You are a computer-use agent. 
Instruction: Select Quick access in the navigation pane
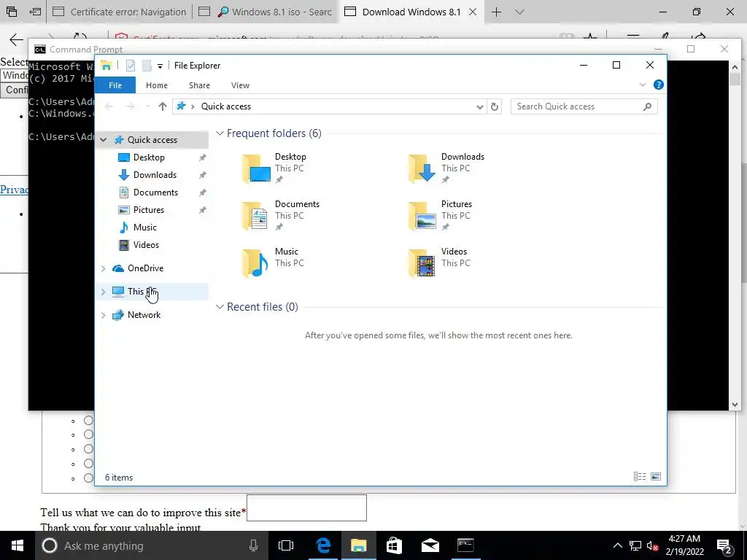152,139
